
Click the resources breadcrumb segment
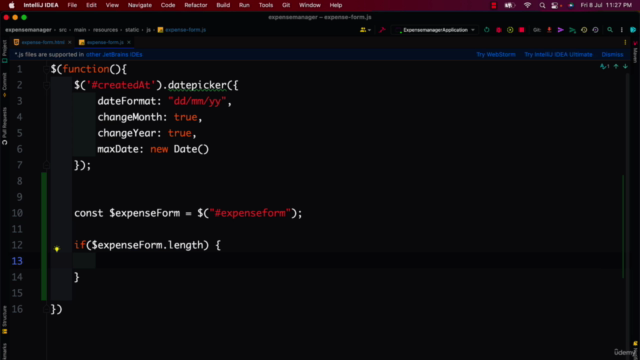105,30
